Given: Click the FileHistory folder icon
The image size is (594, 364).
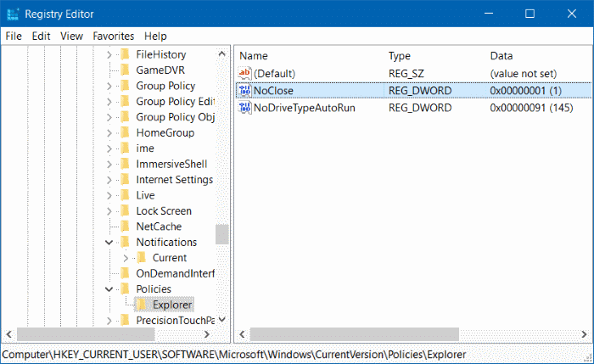Looking at the screenshot, I should click(x=125, y=54).
